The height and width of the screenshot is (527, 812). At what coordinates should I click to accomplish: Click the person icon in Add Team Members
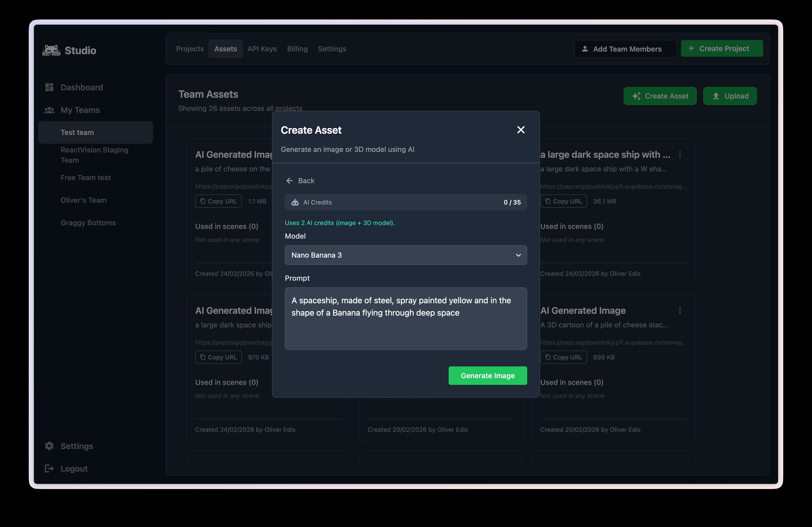pyautogui.click(x=585, y=49)
